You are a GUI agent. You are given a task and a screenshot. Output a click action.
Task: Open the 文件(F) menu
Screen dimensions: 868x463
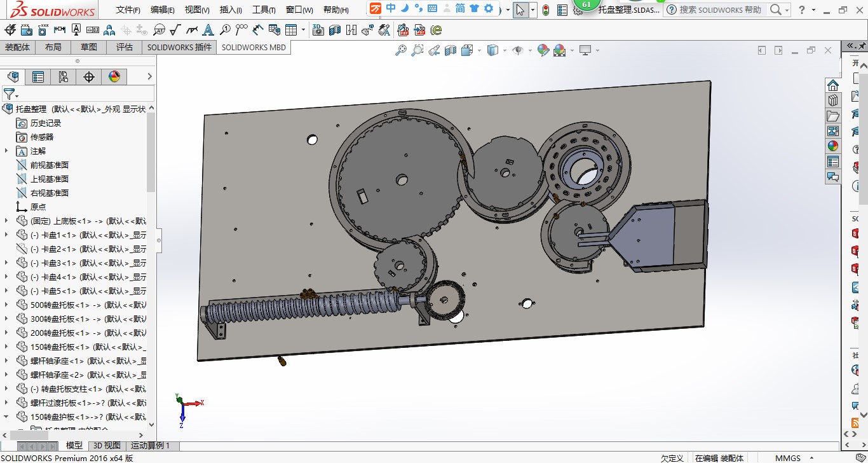point(128,10)
